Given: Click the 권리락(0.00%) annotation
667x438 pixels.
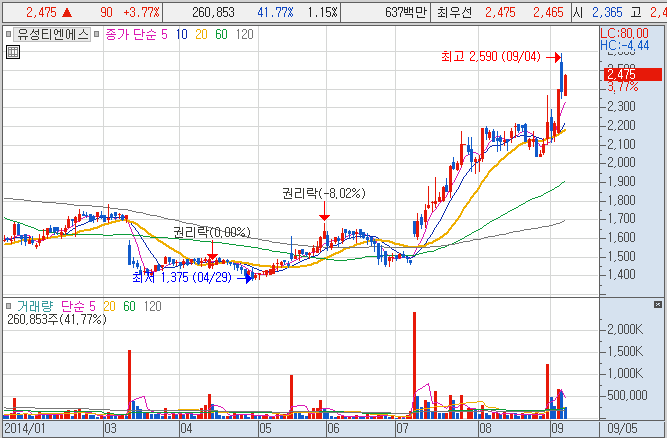Looking at the screenshot, I should pyautogui.click(x=212, y=232).
